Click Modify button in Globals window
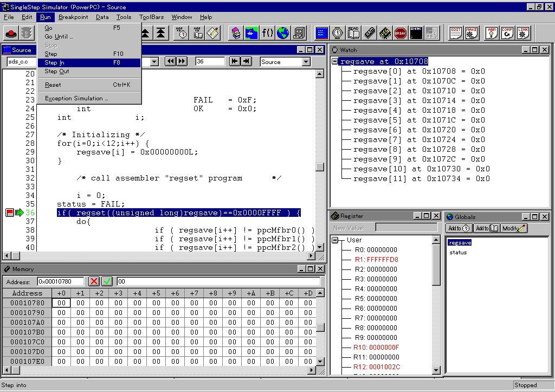Image resolution: width=555 pixels, height=392 pixels. tap(514, 228)
